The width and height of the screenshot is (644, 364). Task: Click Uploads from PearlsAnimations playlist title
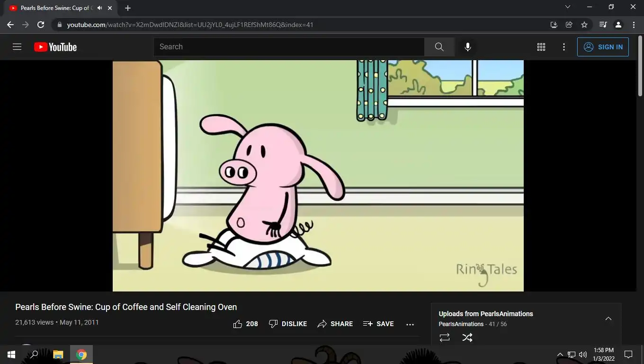pyautogui.click(x=486, y=314)
